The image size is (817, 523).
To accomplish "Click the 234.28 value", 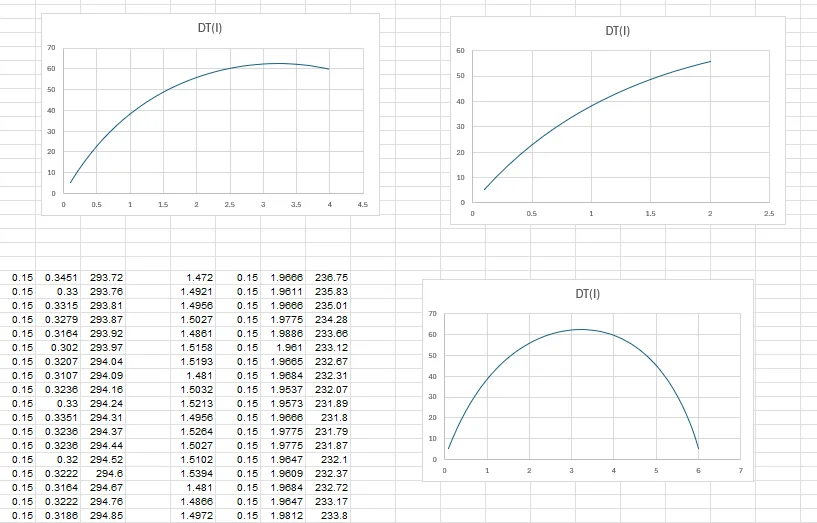I will click(x=328, y=320).
